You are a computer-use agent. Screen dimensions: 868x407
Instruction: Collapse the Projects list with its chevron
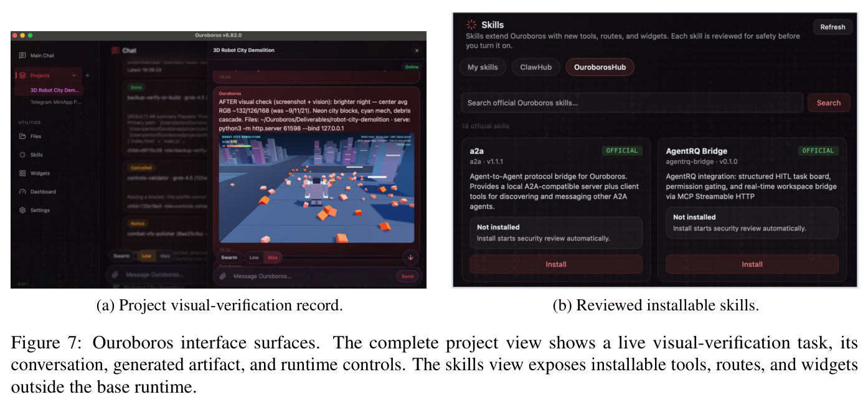click(x=73, y=75)
